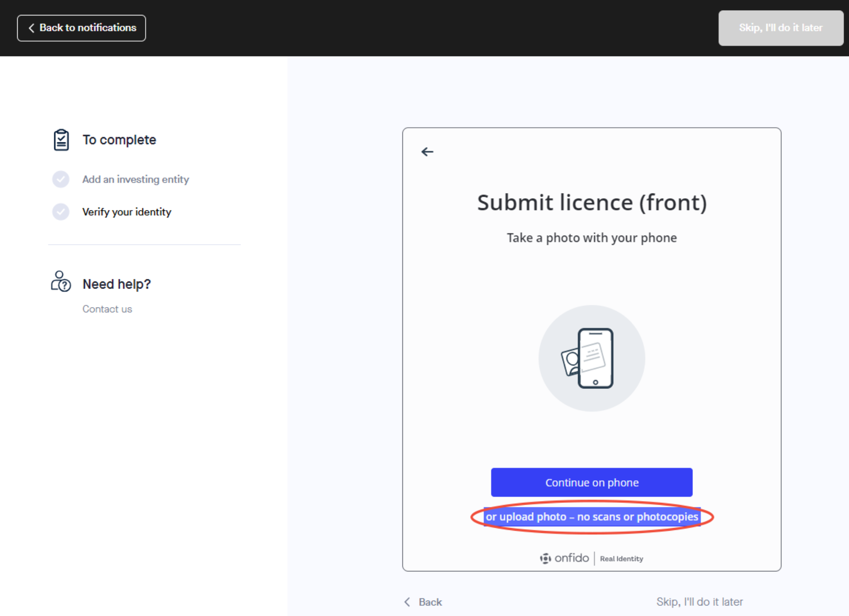Click the help person icon beside Need help?
The width and height of the screenshot is (849, 616).
point(61,281)
